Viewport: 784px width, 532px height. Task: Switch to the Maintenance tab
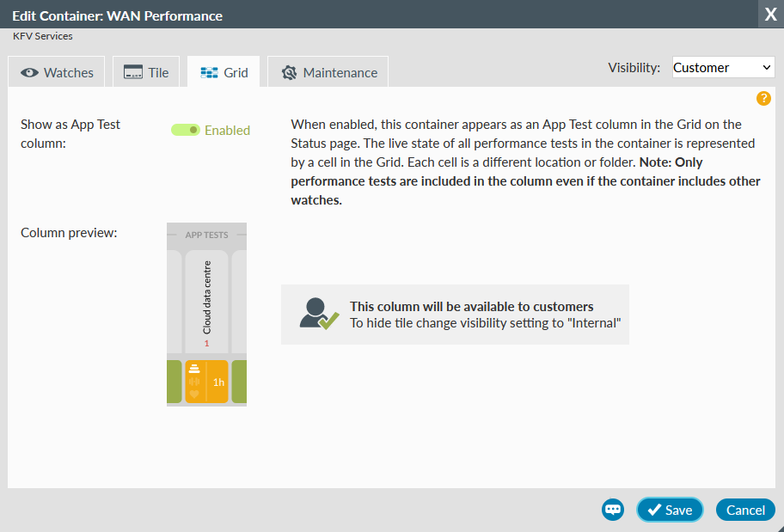click(x=328, y=73)
